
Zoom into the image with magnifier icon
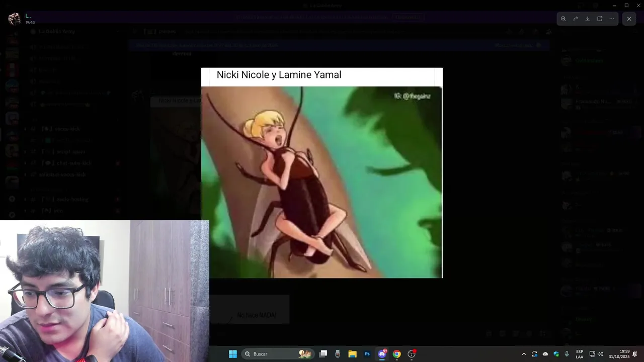click(x=563, y=19)
